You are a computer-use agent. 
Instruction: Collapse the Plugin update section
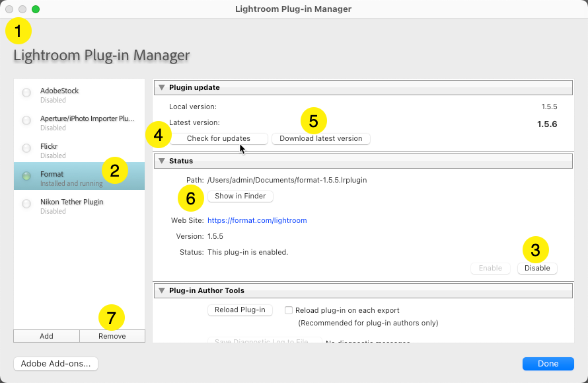coord(161,87)
